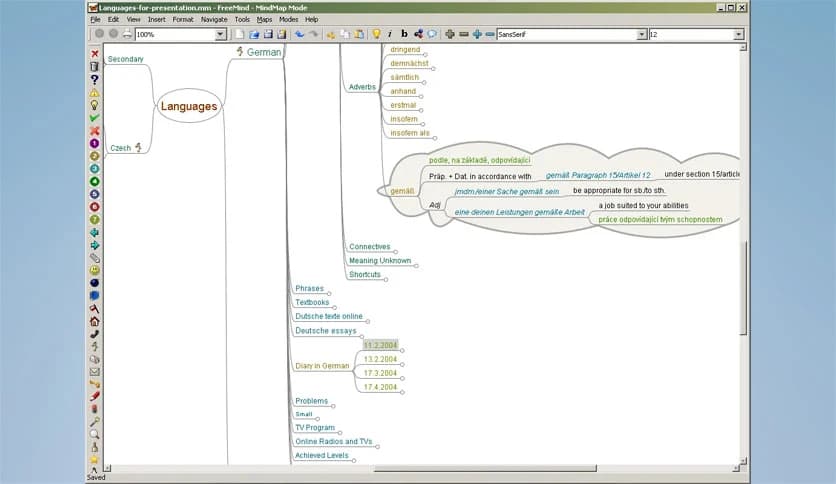This screenshot has width=836, height=484.
Task: Add the priority 4 green circle icon
Action: coord(94,182)
